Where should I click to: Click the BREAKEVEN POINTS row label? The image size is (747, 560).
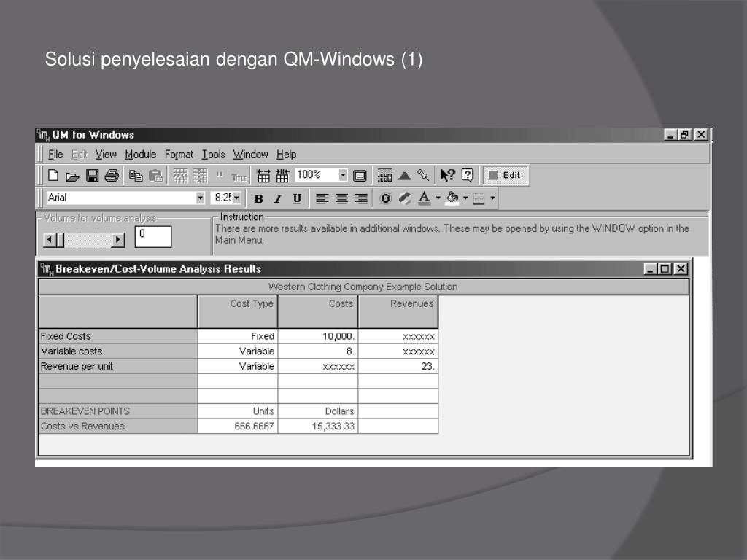[117, 411]
